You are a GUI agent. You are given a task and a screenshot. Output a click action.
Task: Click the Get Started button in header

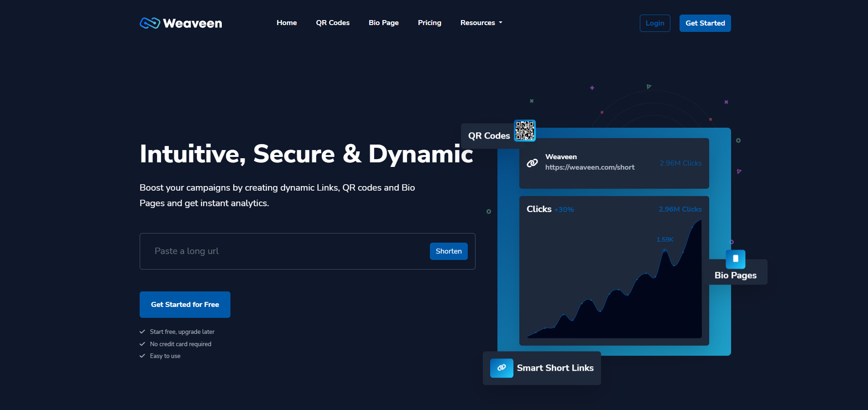coord(705,23)
